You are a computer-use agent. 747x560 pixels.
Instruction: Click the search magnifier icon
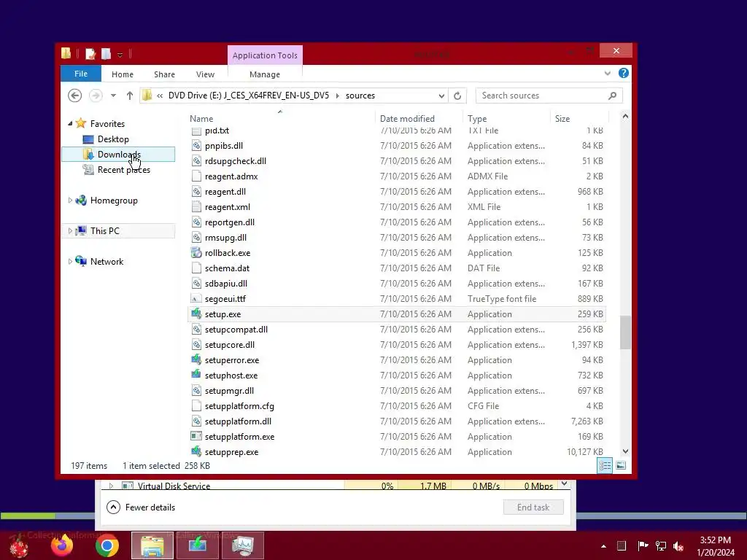[613, 96]
